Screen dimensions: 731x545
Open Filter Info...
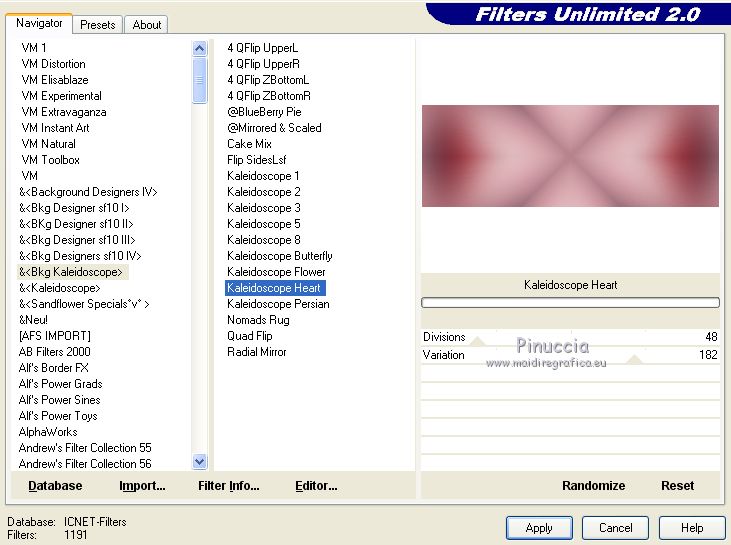tap(228, 486)
